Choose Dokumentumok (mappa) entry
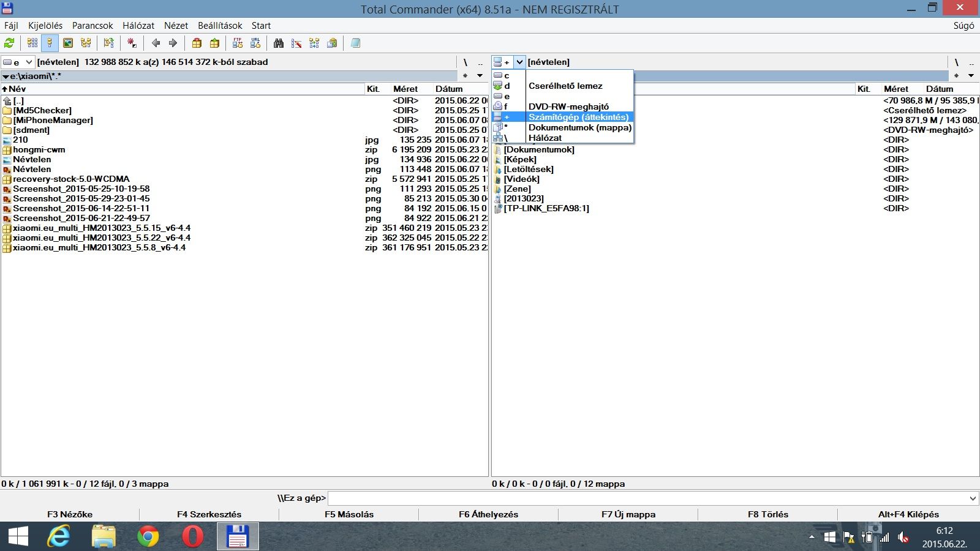Image resolution: width=980 pixels, height=551 pixels. click(x=563, y=127)
